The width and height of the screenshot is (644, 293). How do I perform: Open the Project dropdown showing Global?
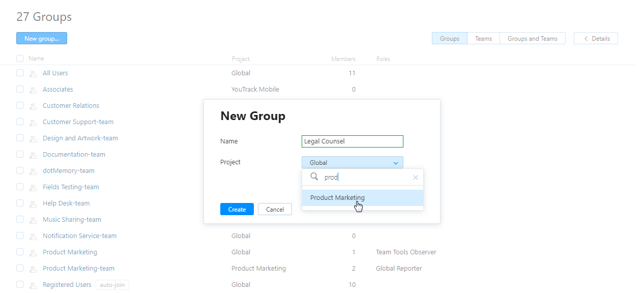coord(352,163)
